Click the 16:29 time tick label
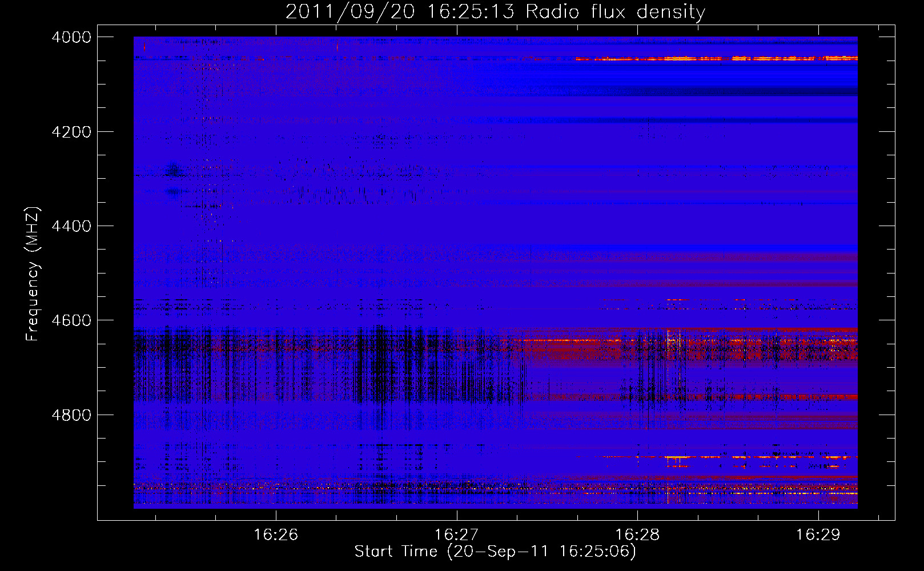This screenshot has height=571, width=924. click(818, 534)
